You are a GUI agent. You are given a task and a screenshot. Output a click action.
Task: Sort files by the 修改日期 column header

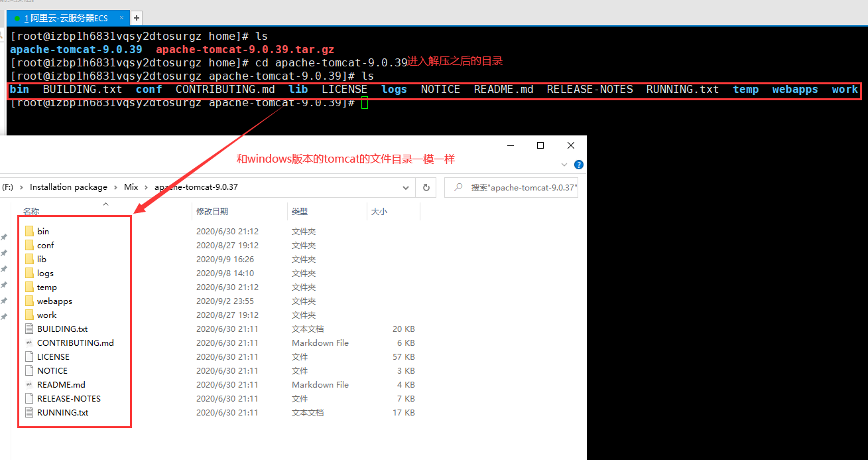pos(212,211)
